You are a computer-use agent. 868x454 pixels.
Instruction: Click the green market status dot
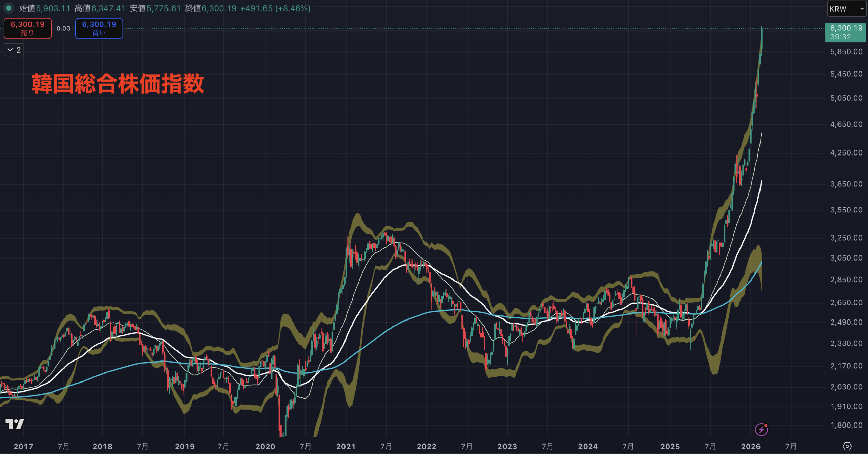(8, 8)
